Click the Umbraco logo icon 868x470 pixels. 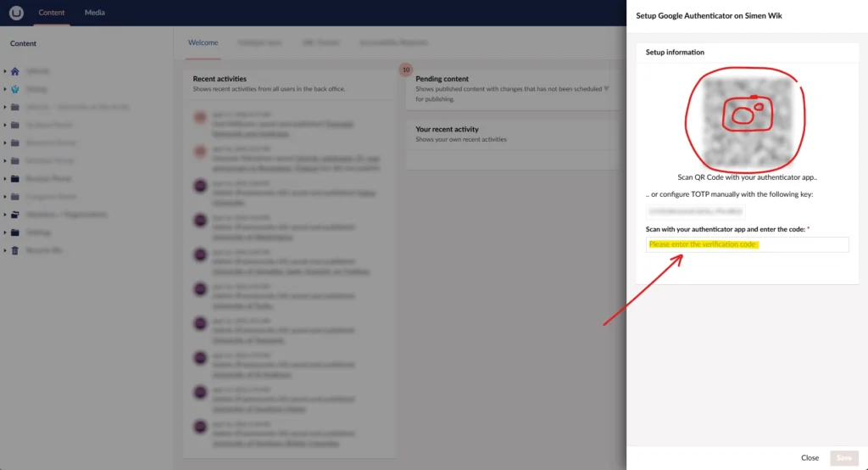pyautogui.click(x=16, y=13)
